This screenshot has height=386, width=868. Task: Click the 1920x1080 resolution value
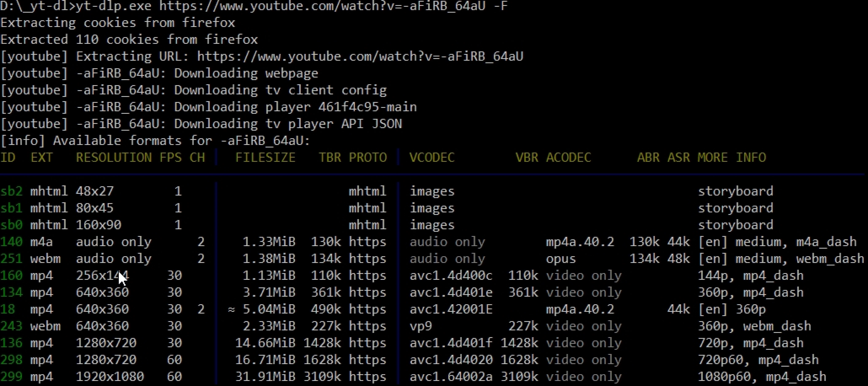tap(110, 377)
